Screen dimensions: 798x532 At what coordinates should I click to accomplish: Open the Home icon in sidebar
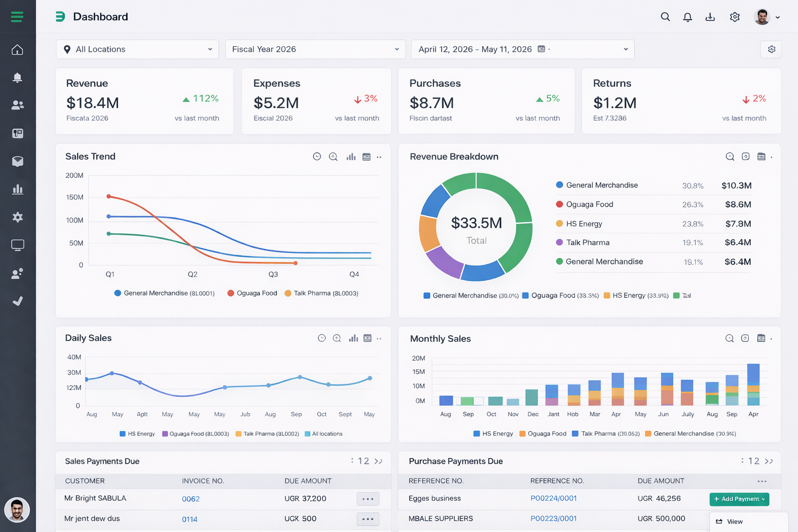pyautogui.click(x=17, y=49)
